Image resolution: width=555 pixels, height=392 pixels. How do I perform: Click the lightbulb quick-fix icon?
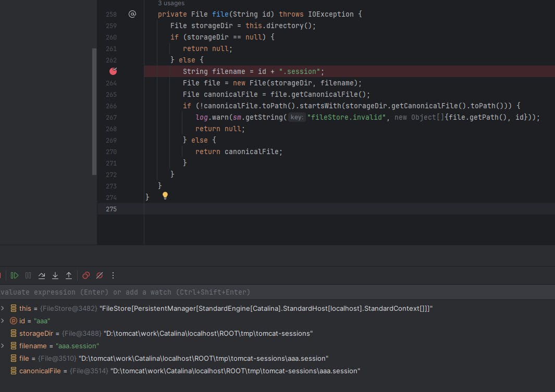[165, 195]
